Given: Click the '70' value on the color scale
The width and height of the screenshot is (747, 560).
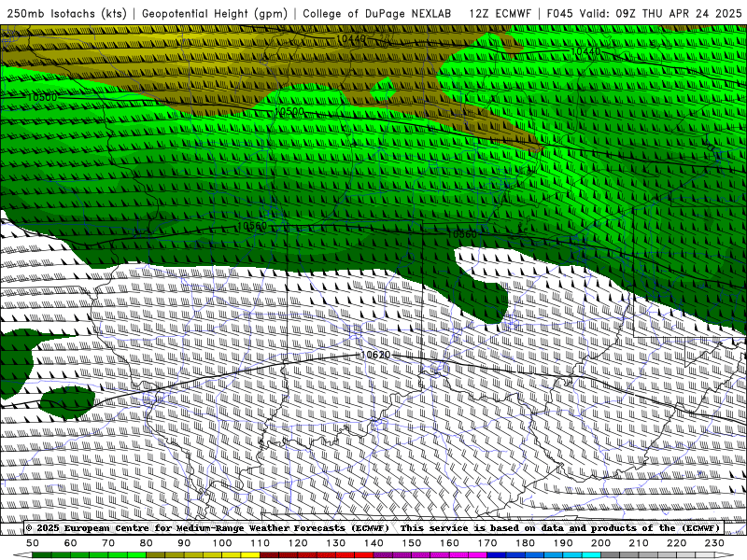Looking at the screenshot, I should click(108, 543).
